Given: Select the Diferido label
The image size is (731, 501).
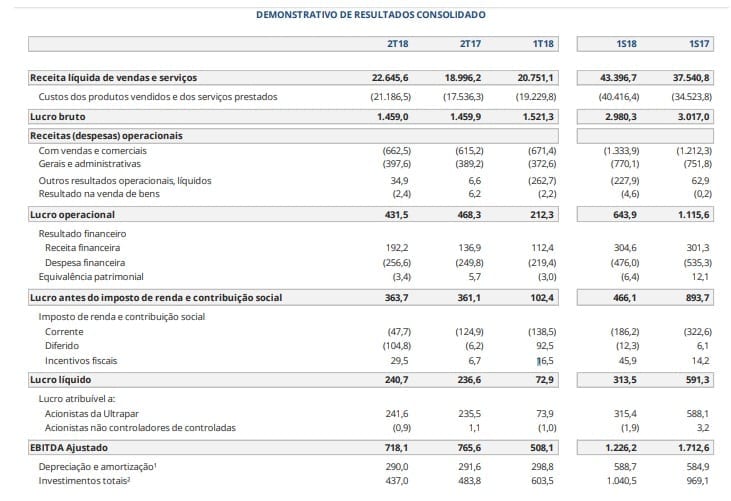Looking at the screenshot, I should (62, 346).
